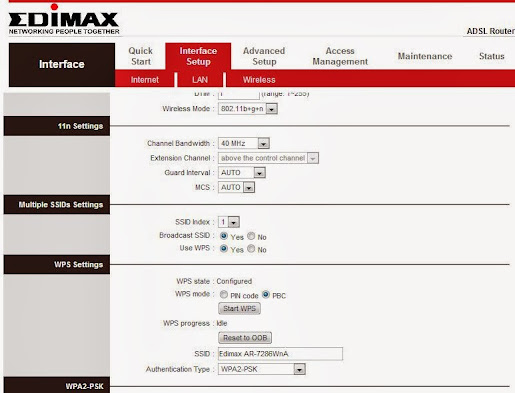The height and width of the screenshot is (393, 515).
Task: Click the ADSL Router label
Action: (490, 31)
